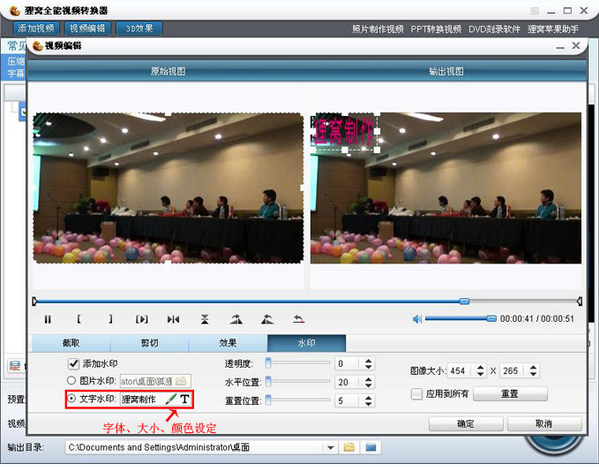Click the trim start marker on timeline
Screen dimensions: 599x467
tap(35, 302)
